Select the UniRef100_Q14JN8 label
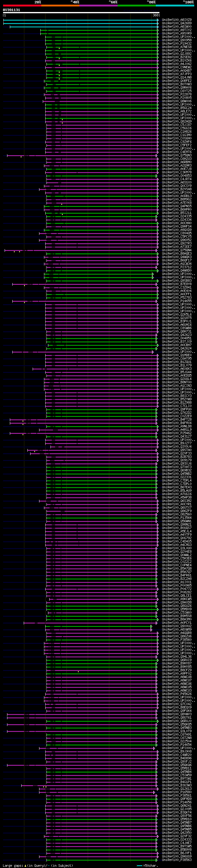The height and width of the screenshot is (868, 197). click(177, 78)
